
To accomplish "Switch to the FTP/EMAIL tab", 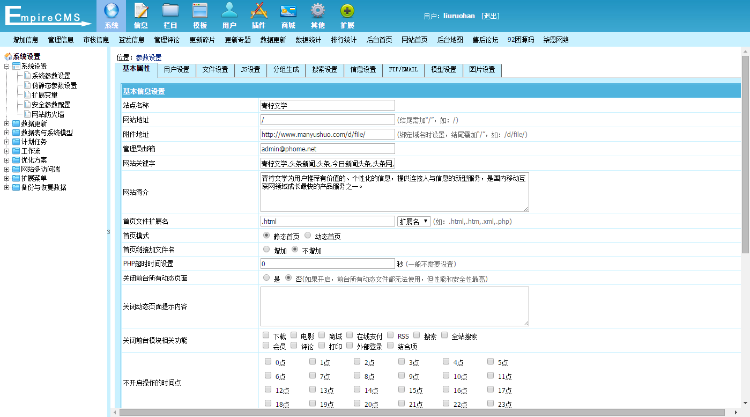I will (x=403, y=70).
